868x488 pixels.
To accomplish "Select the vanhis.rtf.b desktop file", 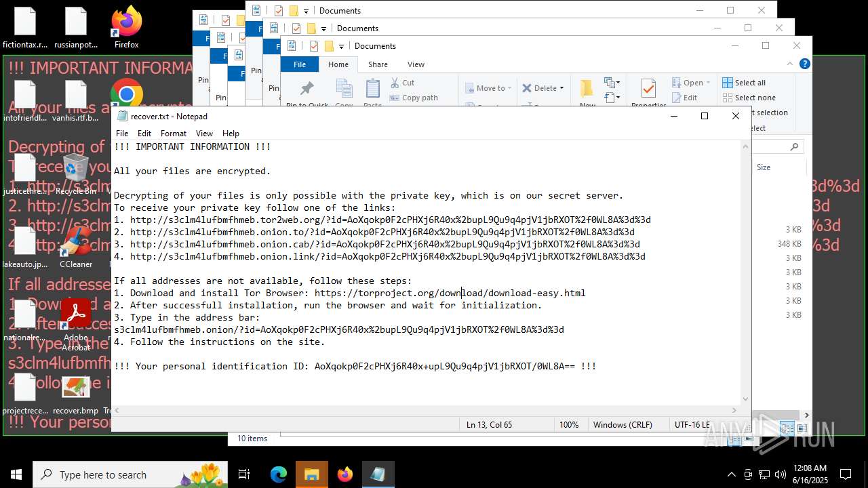I will 76,100.
